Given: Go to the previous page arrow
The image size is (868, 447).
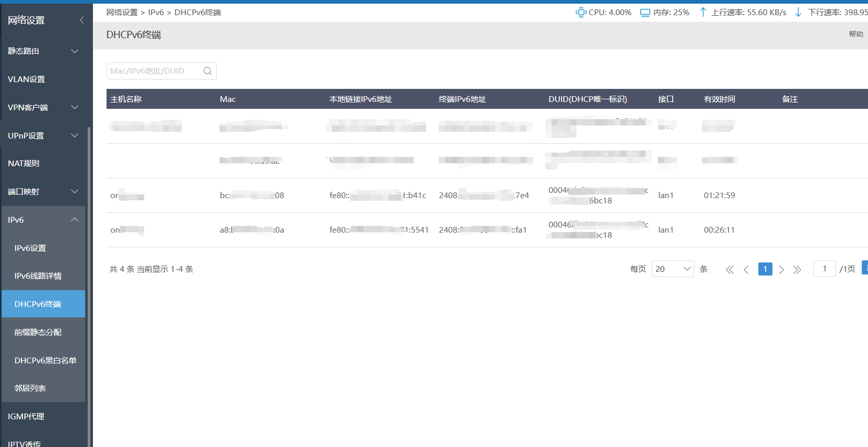Looking at the screenshot, I should click(746, 270).
